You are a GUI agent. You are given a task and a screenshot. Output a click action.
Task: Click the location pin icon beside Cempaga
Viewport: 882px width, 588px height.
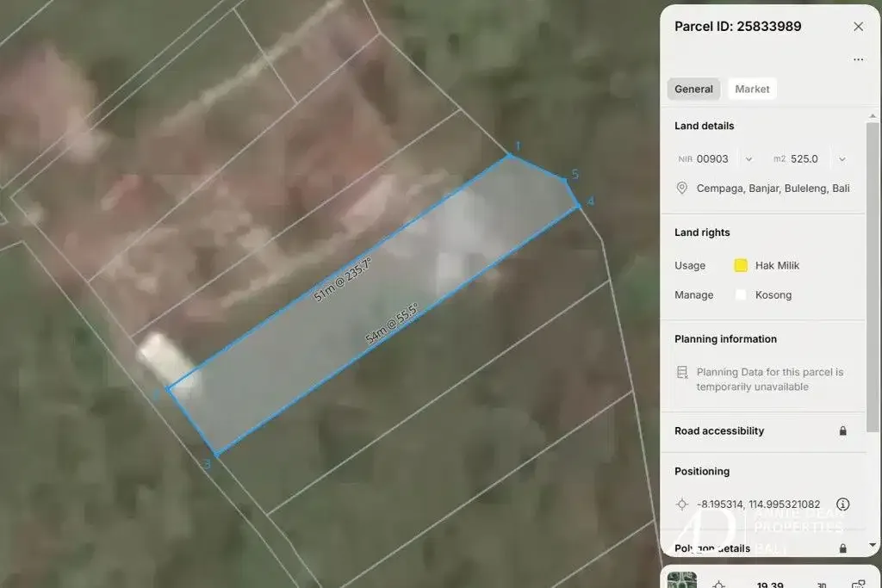coord(682,189)
